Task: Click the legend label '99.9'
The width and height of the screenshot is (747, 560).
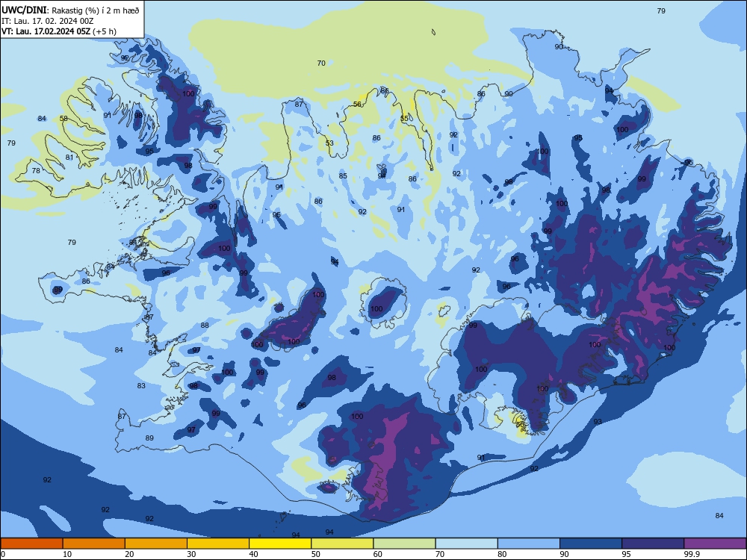Action: (691, 554)
